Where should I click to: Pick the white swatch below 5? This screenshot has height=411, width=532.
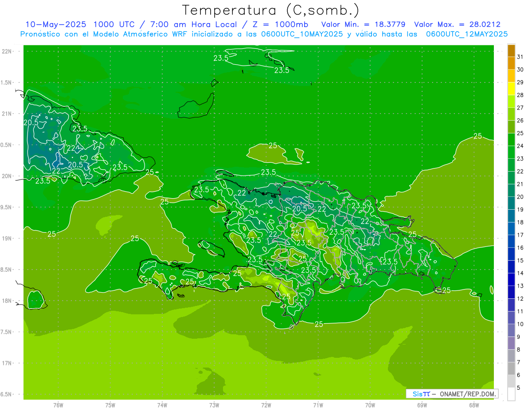pos(511,395)
